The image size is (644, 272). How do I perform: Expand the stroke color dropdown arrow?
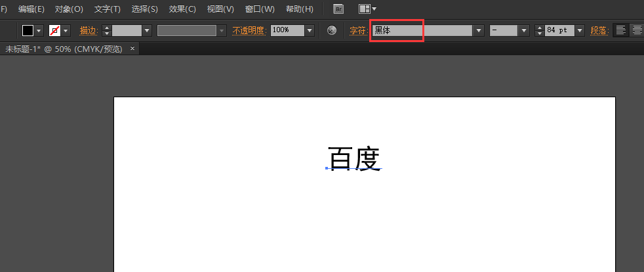point(66,30)
